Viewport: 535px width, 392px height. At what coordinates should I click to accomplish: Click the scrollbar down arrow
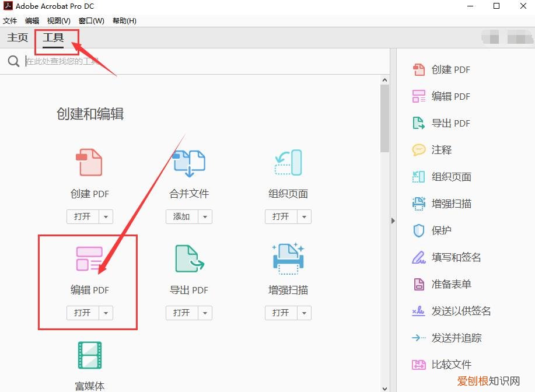[x=384, y=388]
